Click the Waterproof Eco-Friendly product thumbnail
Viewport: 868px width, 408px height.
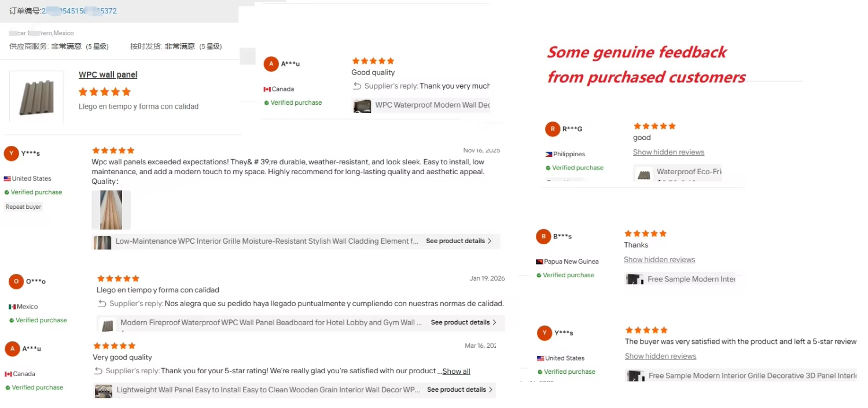click(x=644, y=174)
